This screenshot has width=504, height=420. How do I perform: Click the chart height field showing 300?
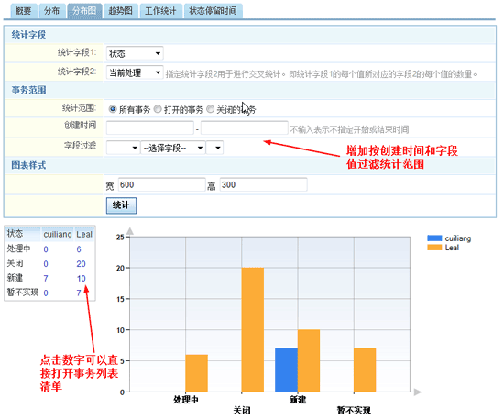pyautogui.click(x=263, y=185)
